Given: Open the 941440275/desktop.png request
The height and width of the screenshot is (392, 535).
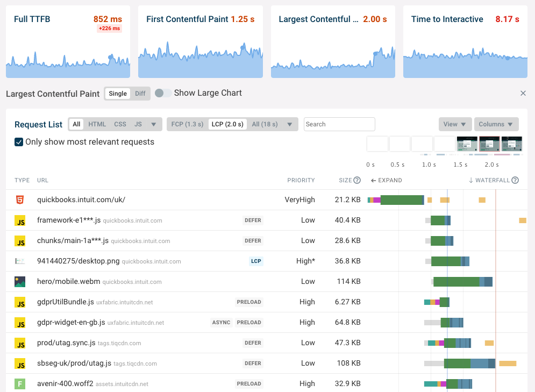Looking at the screenshot, I should point(78,261).
